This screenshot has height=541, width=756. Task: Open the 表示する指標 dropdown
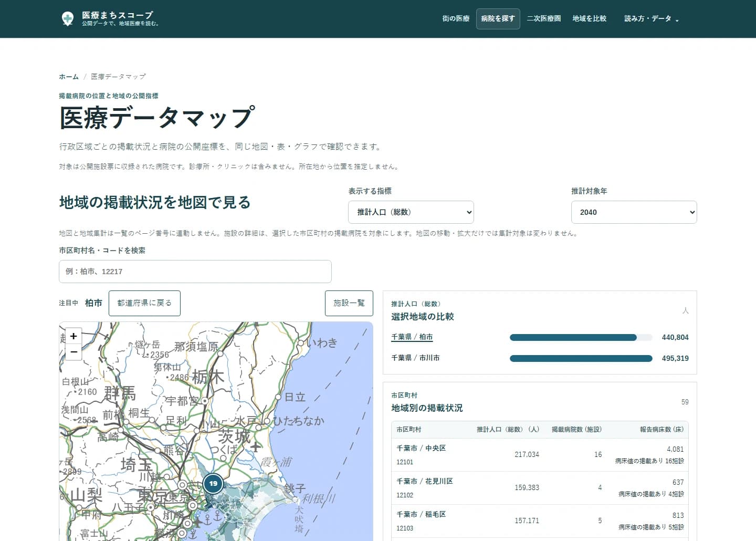pyautogui.click(x=411, y=212)
